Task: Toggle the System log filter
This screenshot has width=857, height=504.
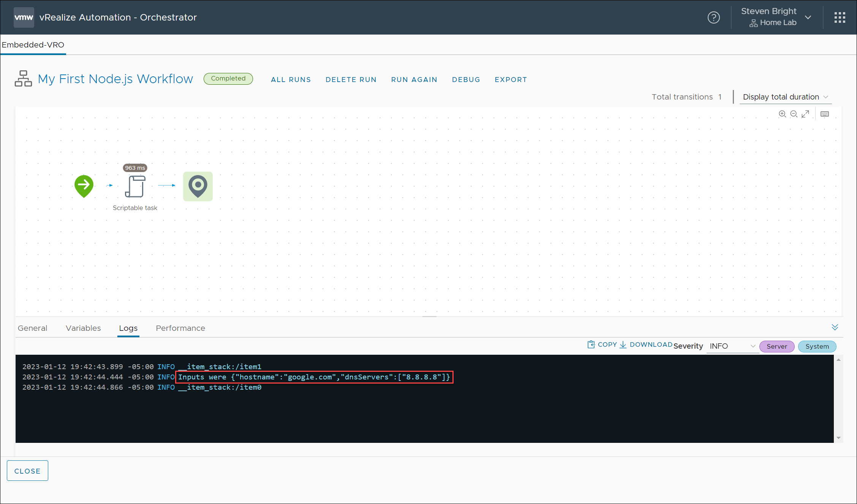Action: pyautogui.click(x=817, y=346)
